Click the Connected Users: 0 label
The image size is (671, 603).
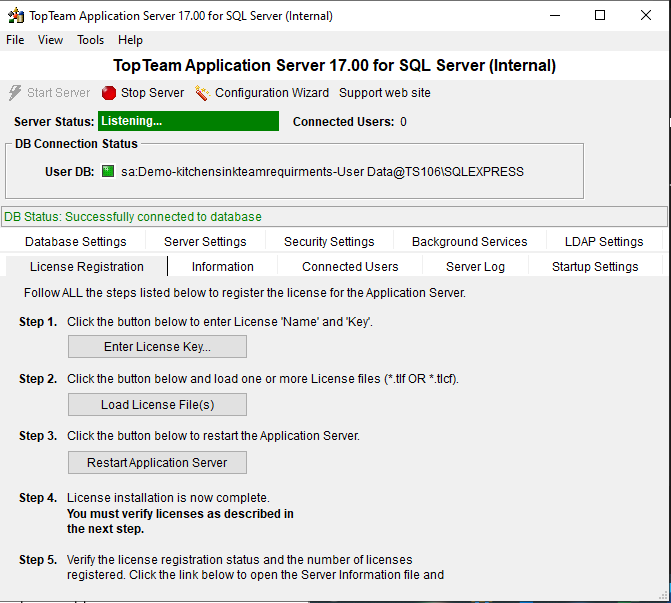click(350, 122)
